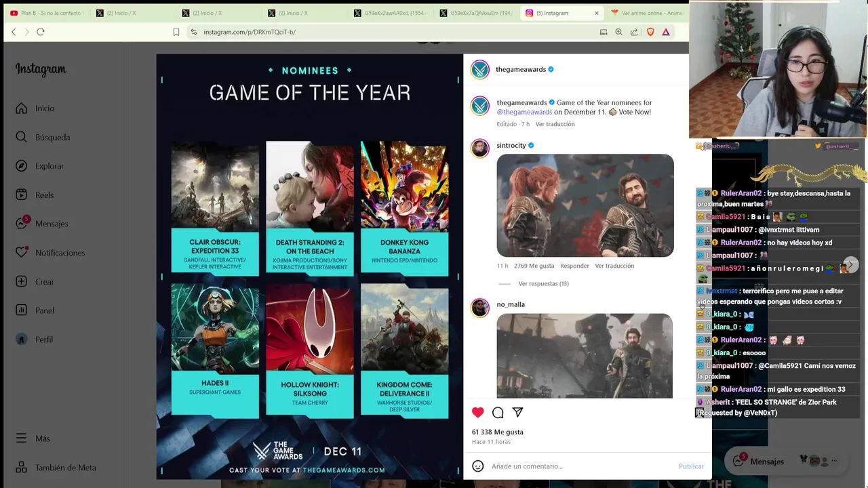Click Publicar to post the comment
The height and width of the screenshot is (488, 868).
pos(691,466)
